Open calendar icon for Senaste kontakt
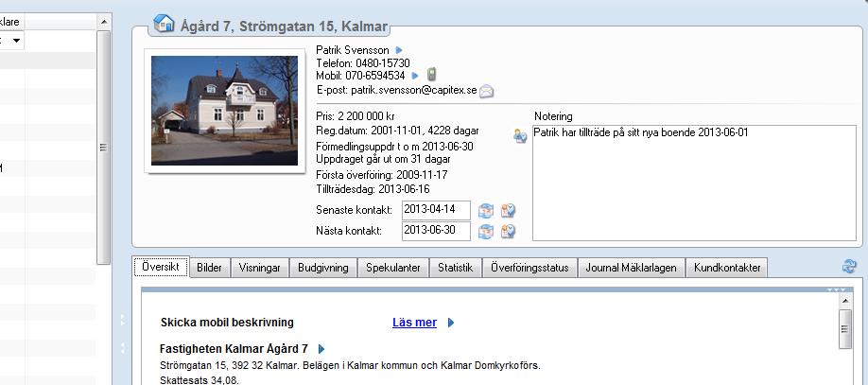This screenshot has height=385, width=868. [486, 211]
